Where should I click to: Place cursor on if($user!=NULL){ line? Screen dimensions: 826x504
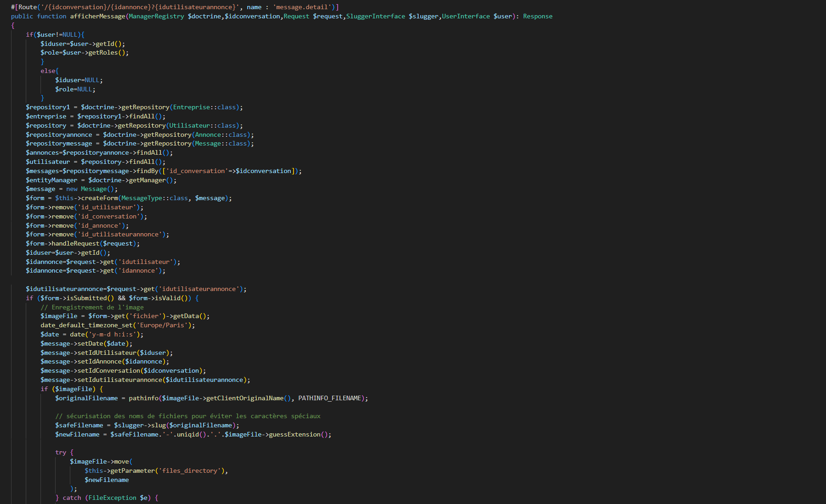55,34
